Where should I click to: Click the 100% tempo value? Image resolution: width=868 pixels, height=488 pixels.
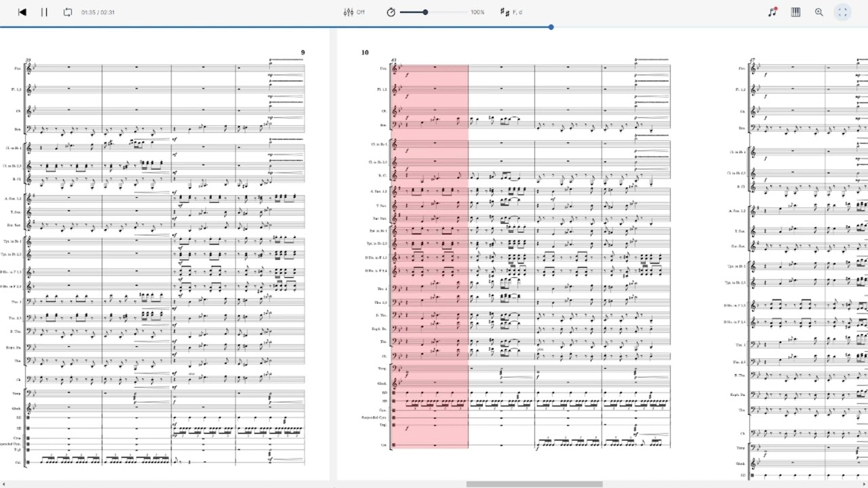(477, 12)
